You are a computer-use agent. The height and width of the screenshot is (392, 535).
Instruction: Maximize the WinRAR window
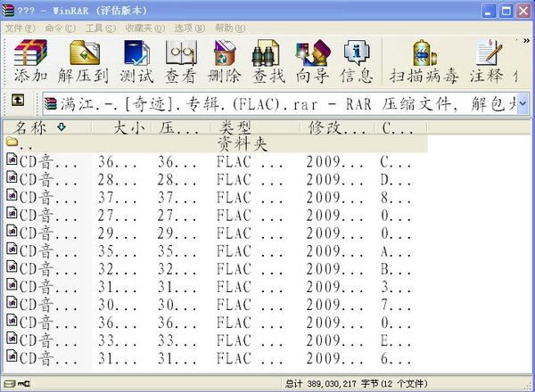(x=506, y=11)
